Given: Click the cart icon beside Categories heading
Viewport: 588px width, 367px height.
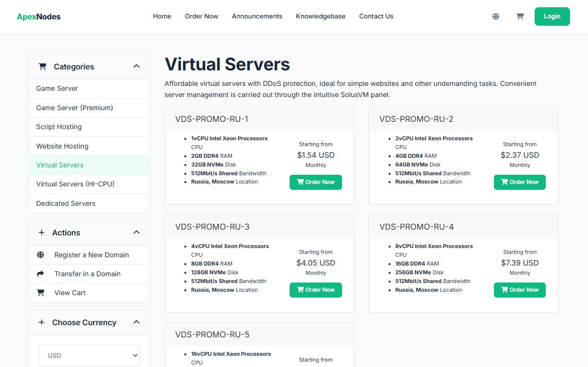Looking at the screenshot, I should pos(42,67).
